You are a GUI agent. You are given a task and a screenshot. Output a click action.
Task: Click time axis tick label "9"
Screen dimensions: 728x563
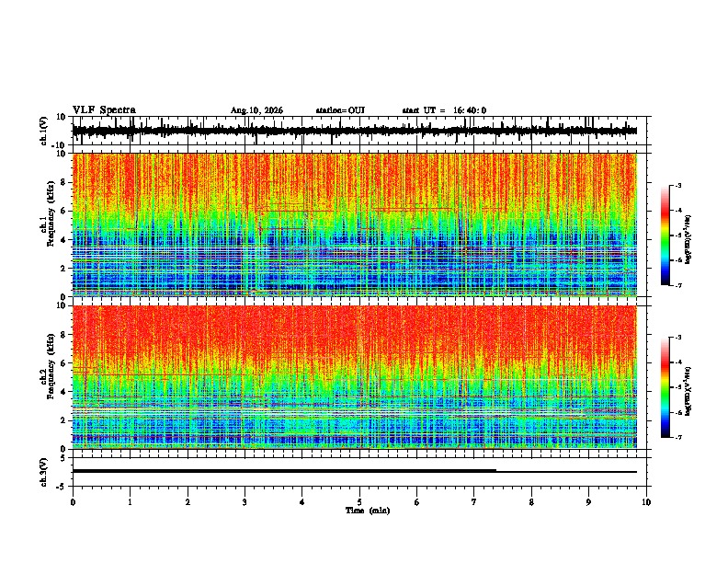588,502
